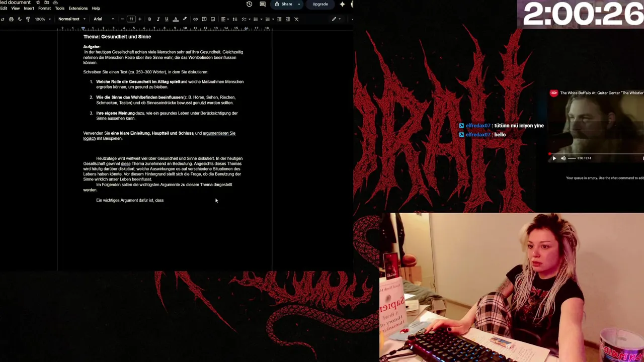Open line and paragraph spacing icon
Screen dimensions: 644x362
[235, 19]
